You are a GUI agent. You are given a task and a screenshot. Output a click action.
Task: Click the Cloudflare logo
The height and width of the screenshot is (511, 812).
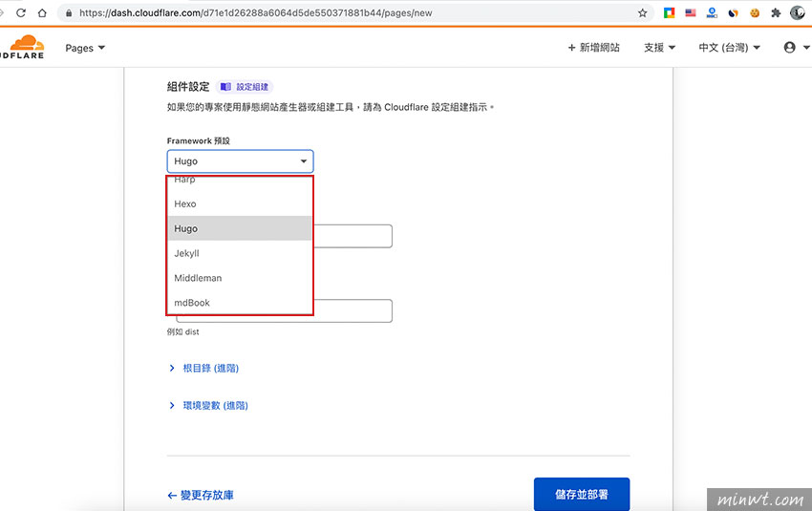coord(22,47)
